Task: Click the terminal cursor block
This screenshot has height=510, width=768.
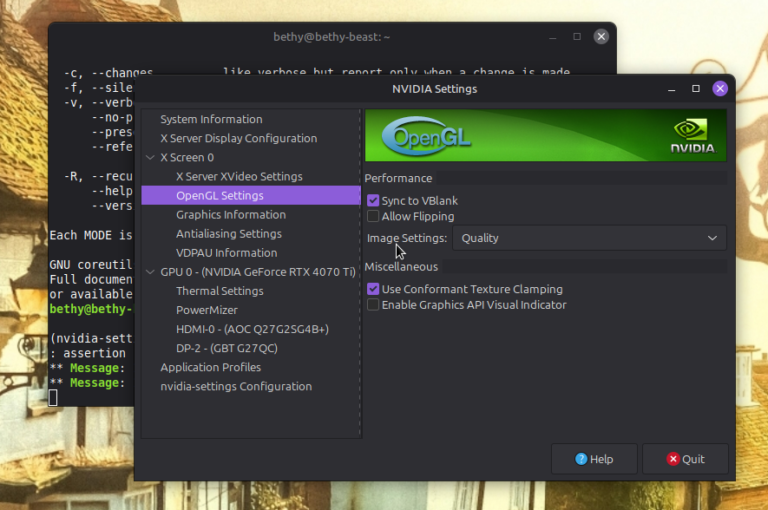Action: tap(53, 398)
